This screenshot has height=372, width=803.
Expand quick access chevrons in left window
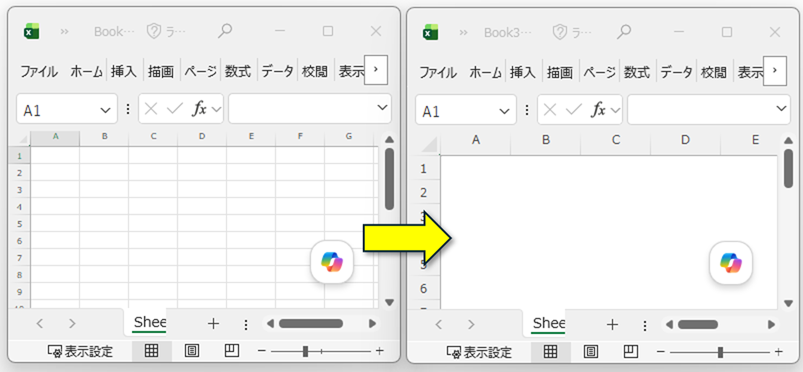[x=65, y=32]
